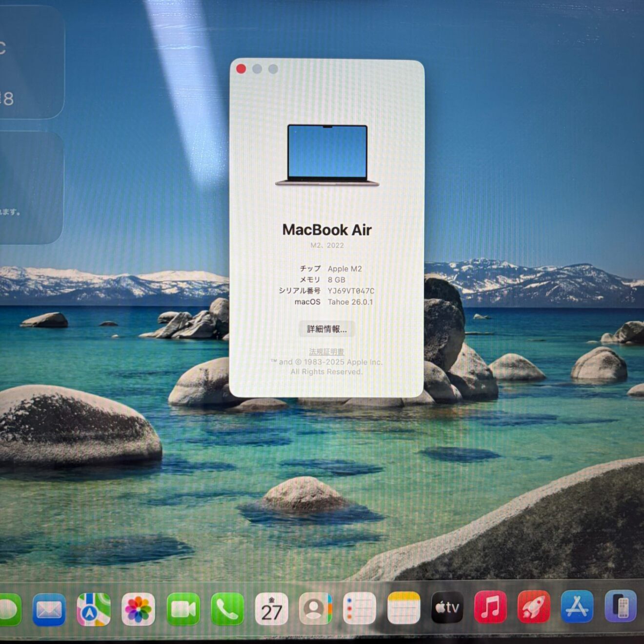Launch FaceTime from the Dock
The image size is (644, 644).
point(183,609)
